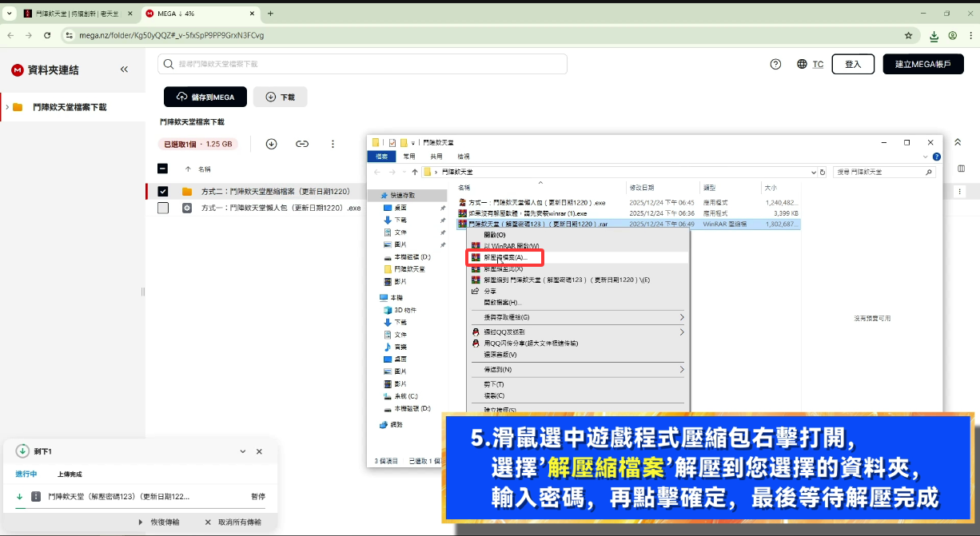Expand the 鬥陣欸天堂檔案下載 folder tree arrow

7,107
